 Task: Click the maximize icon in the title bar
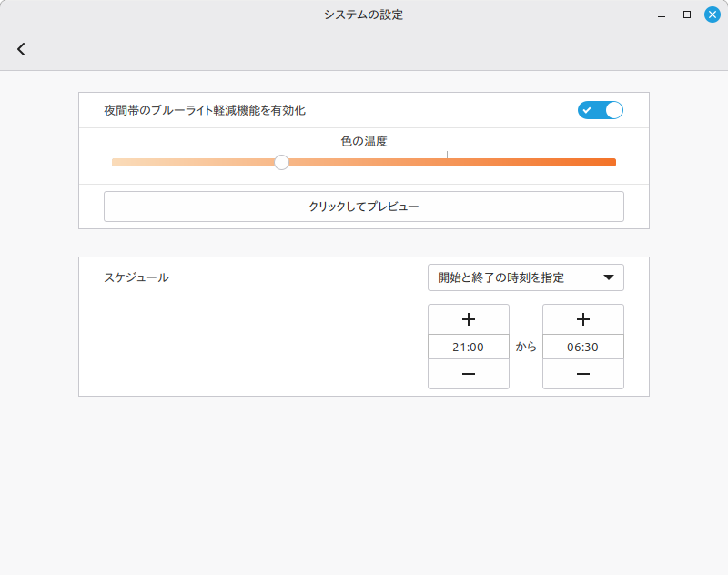[685, 14]
